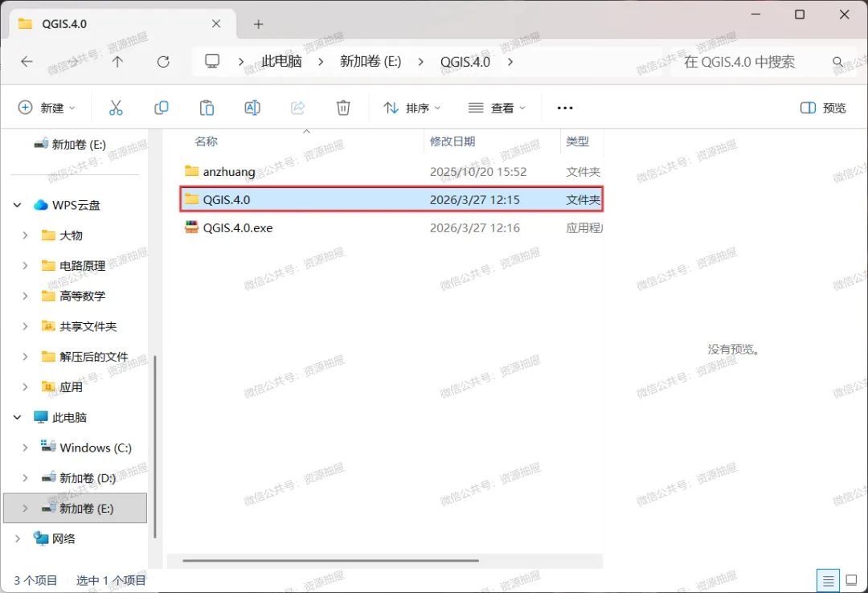The image size is (868, 593).
Task: Click the date 2026/3/27 12:16
Action: point(475,227)
